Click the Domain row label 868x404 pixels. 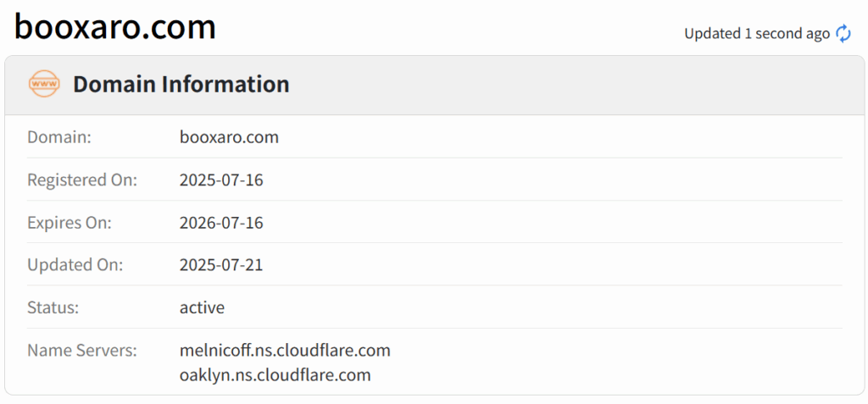pyautogui.click(x=59, y=137)
